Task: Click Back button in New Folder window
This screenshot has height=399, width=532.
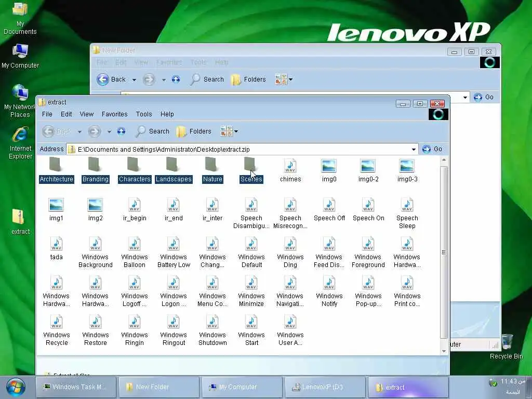Action: [112, 79]
